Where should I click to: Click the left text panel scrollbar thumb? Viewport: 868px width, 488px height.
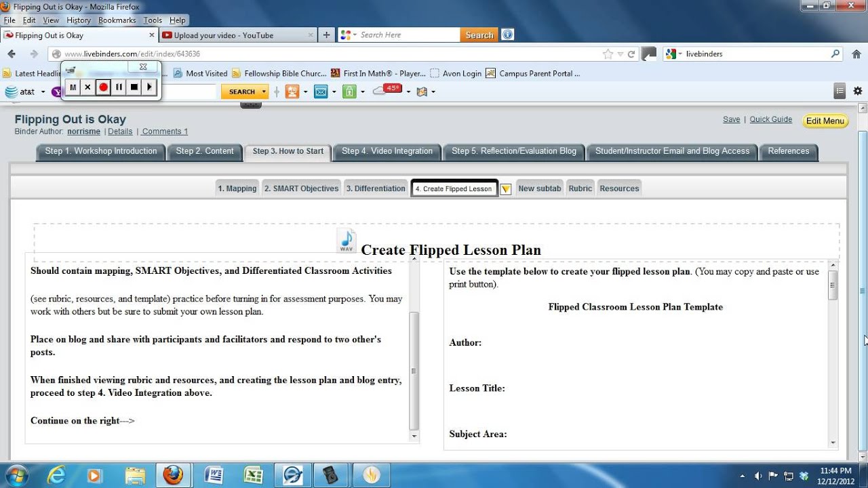click(414, 371)
